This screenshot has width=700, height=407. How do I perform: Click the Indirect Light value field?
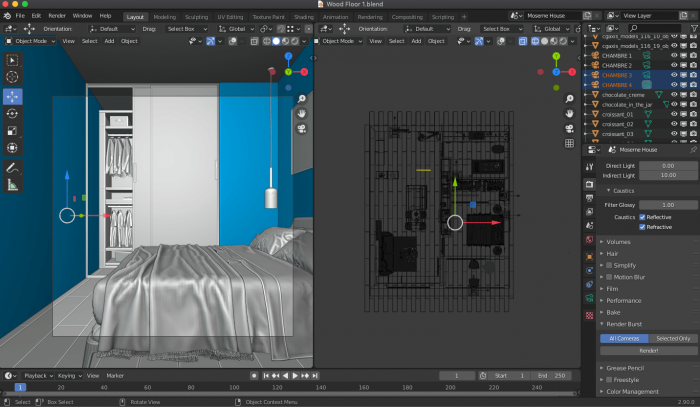pos(668,175)
